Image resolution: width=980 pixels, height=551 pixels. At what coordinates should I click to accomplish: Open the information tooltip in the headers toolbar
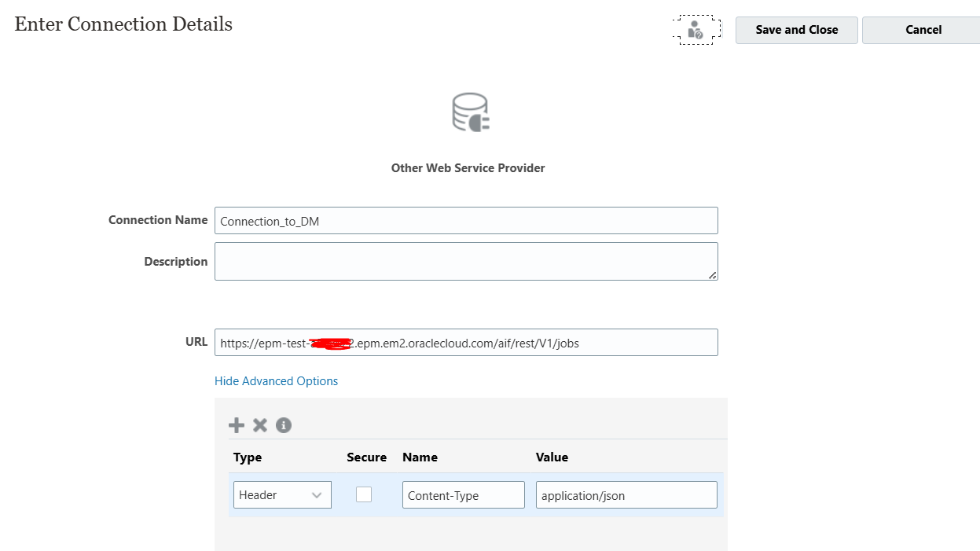tap(284, 424)
